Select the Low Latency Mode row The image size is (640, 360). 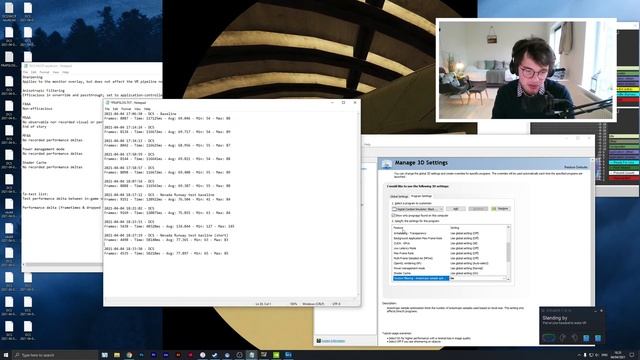(x=449, y=248)
